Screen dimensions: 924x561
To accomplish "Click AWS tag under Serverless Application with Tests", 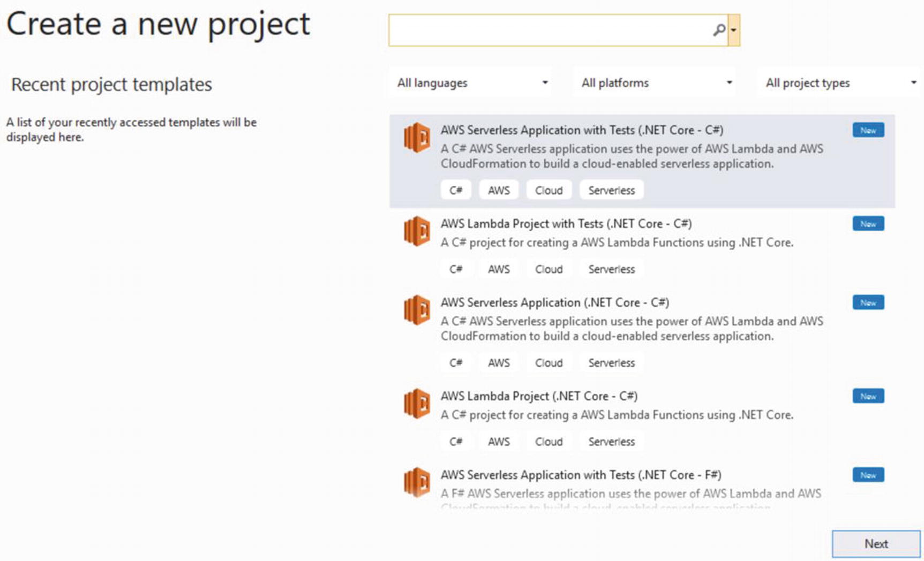I will point(499,190).
